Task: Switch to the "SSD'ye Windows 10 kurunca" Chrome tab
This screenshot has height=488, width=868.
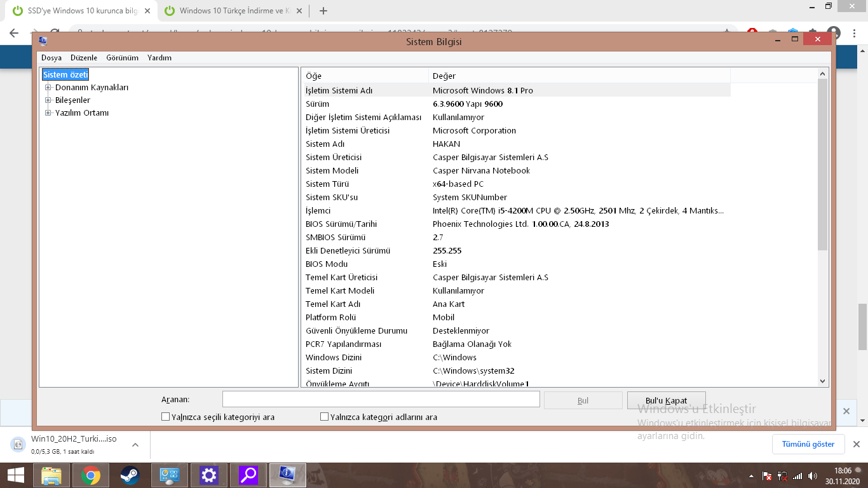Action: tap(81, 11)
